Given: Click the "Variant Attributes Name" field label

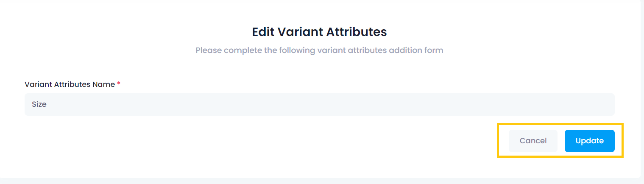Looking at the screenshot, I should click(x=70, y=84).
